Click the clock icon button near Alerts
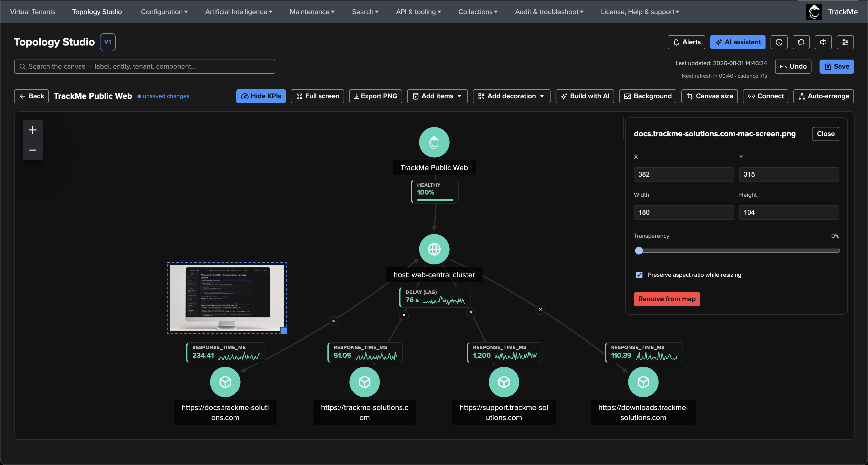This screenshot has width=868, height=465. click(779, 42)
